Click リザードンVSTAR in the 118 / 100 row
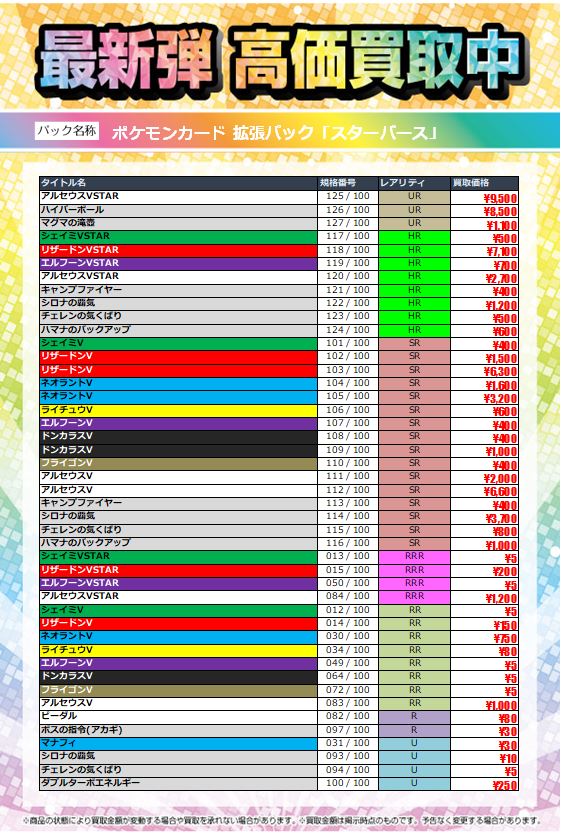 pos(80,250)
